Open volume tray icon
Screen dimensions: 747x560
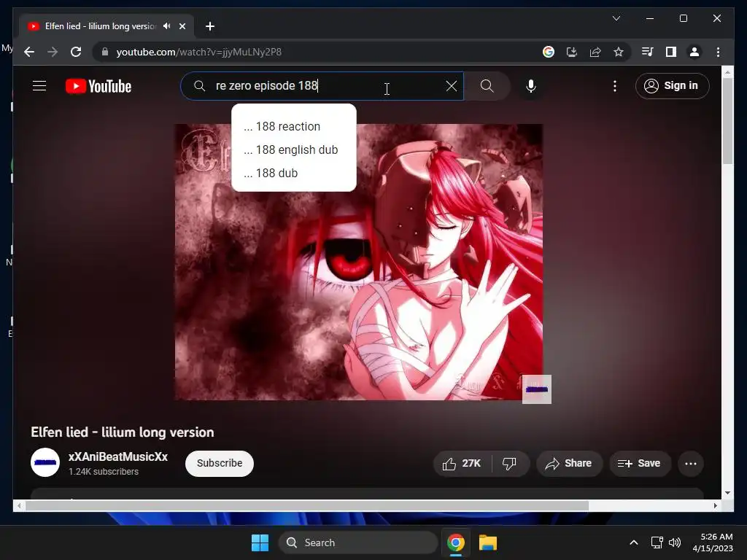[675, 542]
